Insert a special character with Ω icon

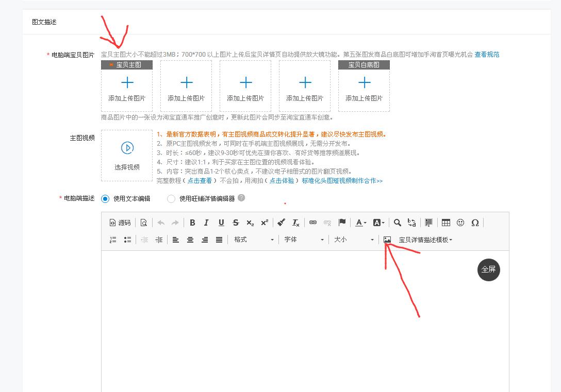tap(475, 222)
